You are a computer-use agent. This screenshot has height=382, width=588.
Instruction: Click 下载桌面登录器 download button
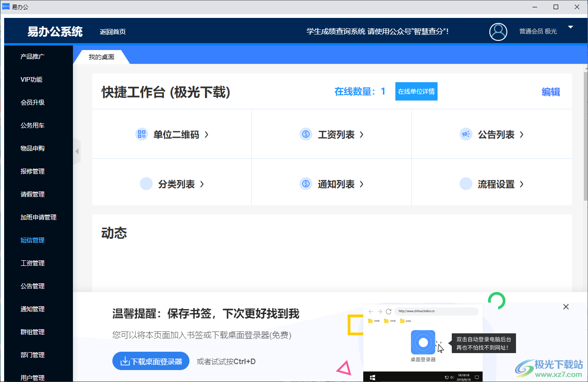(x=151, y=361)
